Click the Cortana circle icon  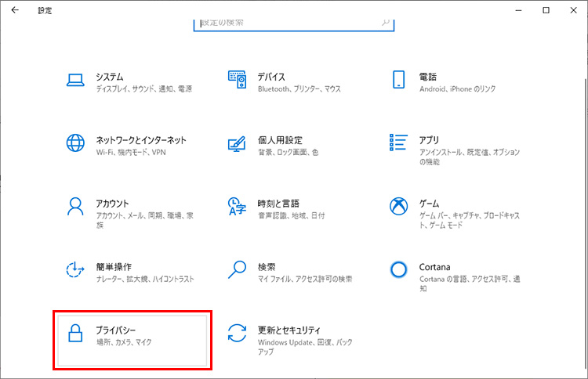click(399, 270)
